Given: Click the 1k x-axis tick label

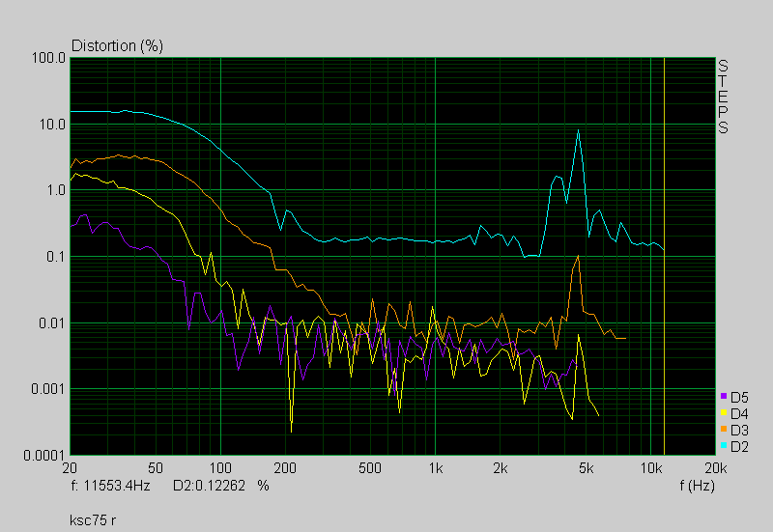Looking at the screenshot, I should click(x=436, y=468).
